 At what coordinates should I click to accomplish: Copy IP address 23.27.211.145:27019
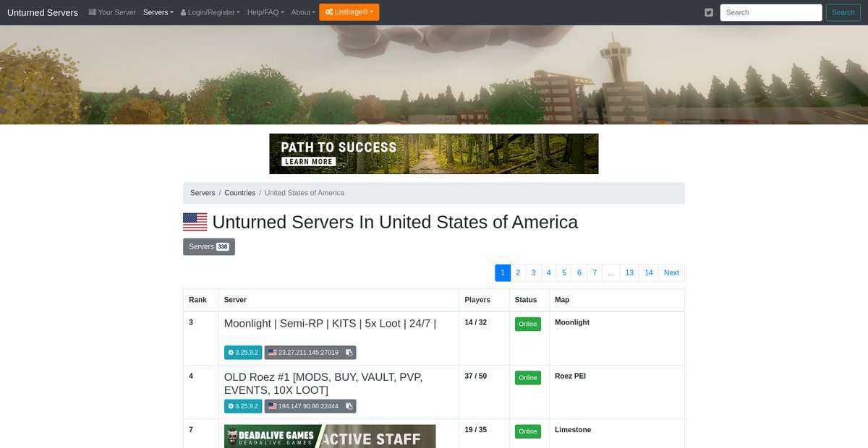(x=349, y=353)
